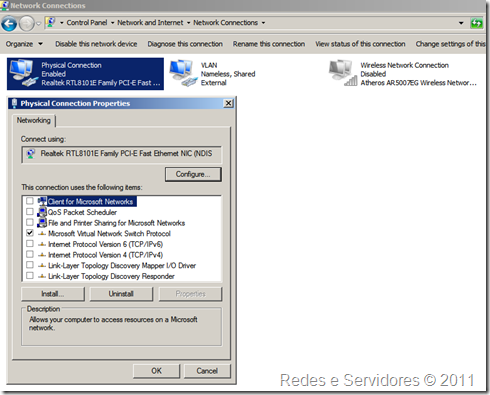Image resolution: width=490 pixels, height=395 pixels.
Task: Click the TCP/IPv6 protocol icon
Action: point(42,244)
